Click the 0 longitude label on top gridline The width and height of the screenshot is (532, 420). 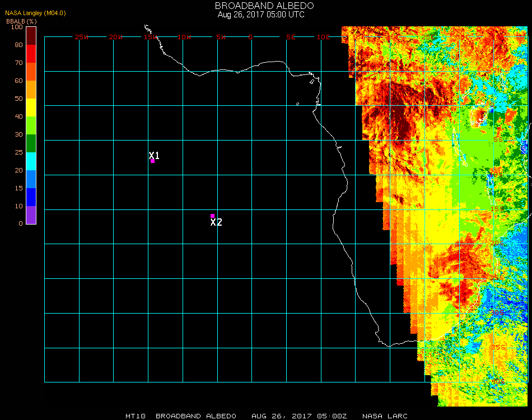[x=250, y=37]
